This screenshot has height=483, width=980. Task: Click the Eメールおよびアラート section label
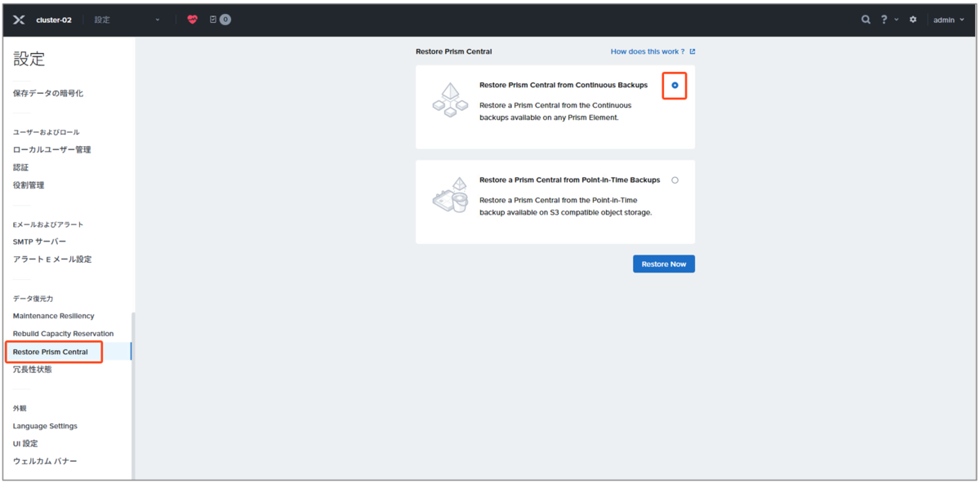[x=48, y=224]
